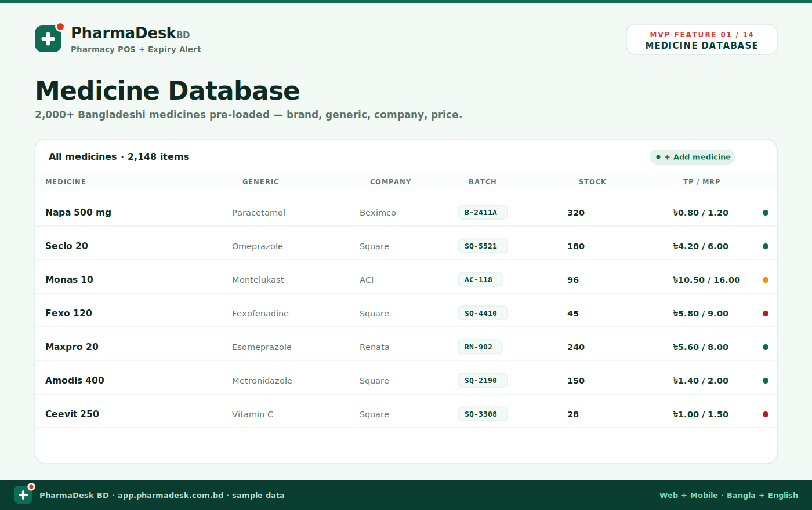Screen dimensions: 812x510
Task: Select batch tag B-2411A
Action: coord(483,212)
